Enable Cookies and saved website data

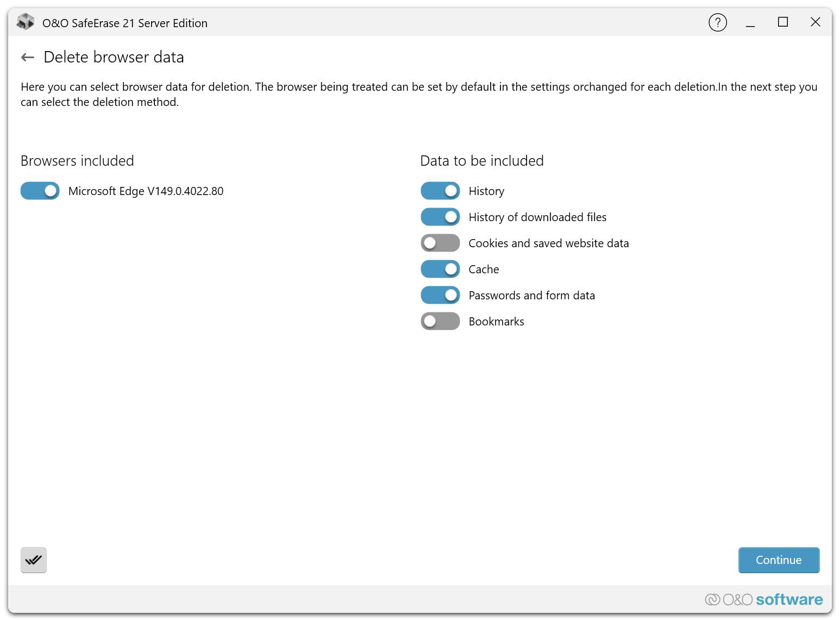click(440, 243)
